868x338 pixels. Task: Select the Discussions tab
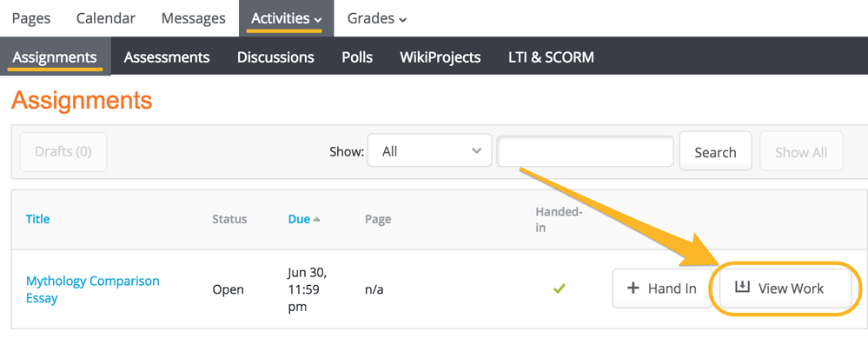(x=275, y=57)
